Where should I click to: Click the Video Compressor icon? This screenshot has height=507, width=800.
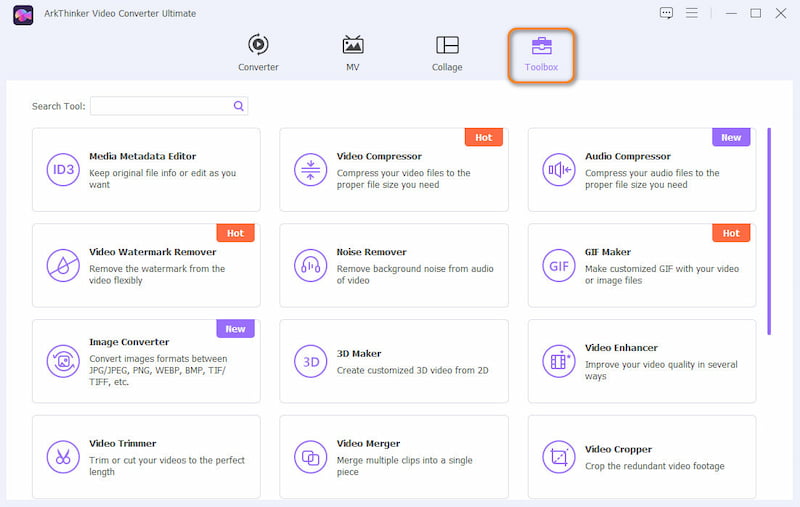click(x=310, y=170)
